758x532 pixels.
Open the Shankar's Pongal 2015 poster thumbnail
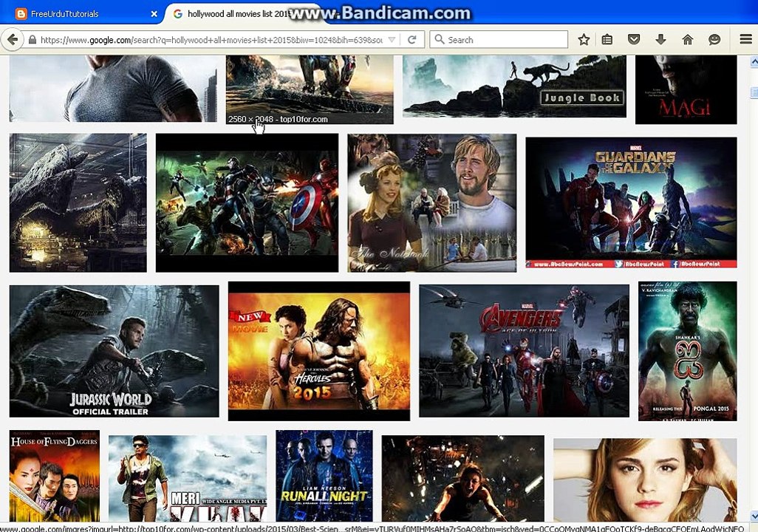[x=687, y=351]
